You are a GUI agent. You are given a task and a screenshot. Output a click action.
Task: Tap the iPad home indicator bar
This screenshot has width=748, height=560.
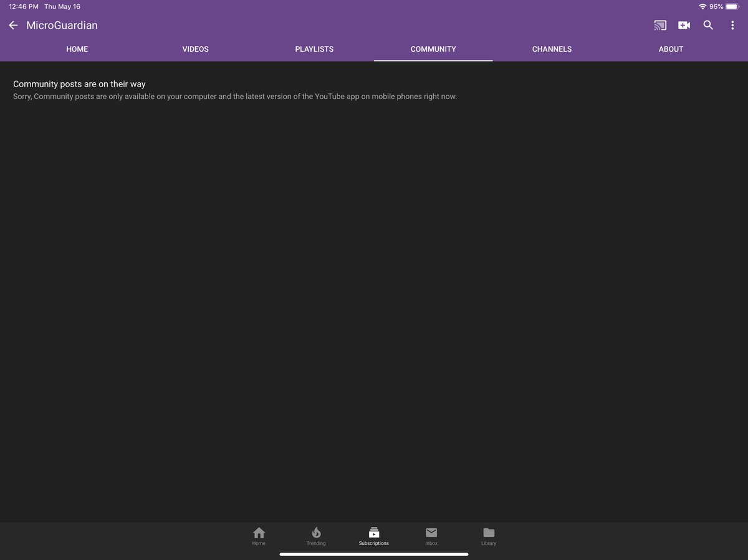[x=374, y=554]
